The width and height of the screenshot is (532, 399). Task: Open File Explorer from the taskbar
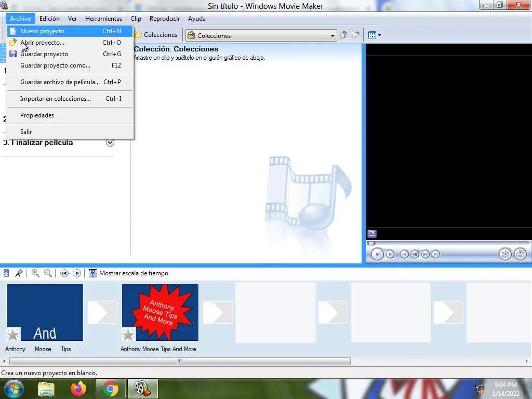[46, 389]
